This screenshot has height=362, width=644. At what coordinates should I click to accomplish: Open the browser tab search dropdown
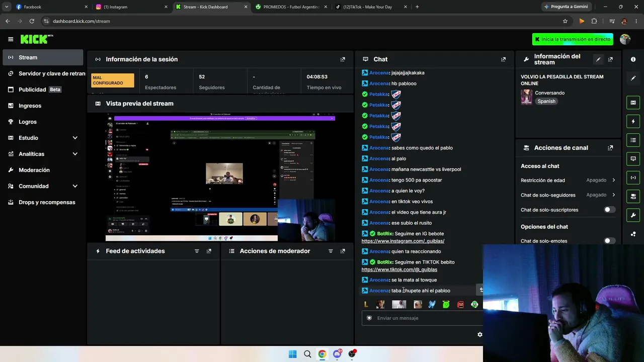point(7,7)
